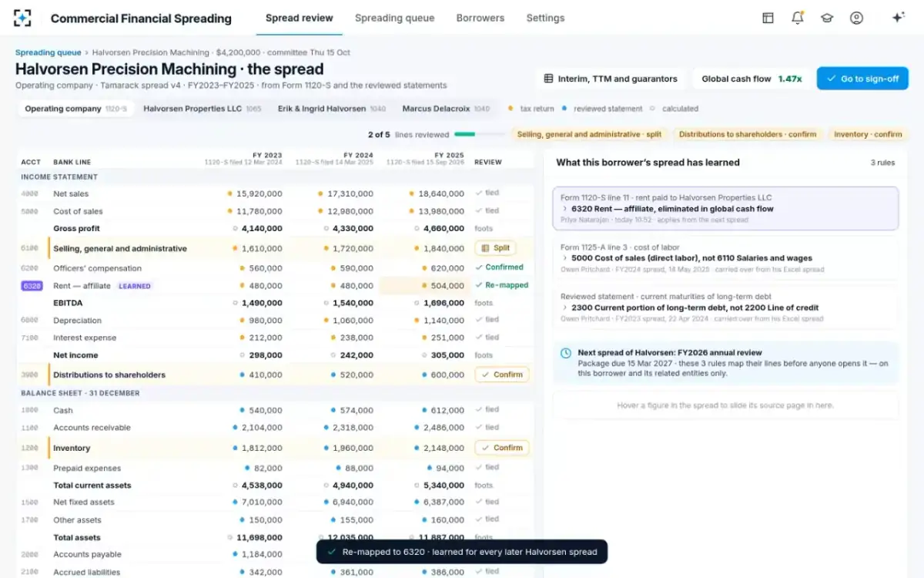This screenshot has width=924, height=578.
Task: Open the layout panel icon in header
Action: [x=768, y=18]
